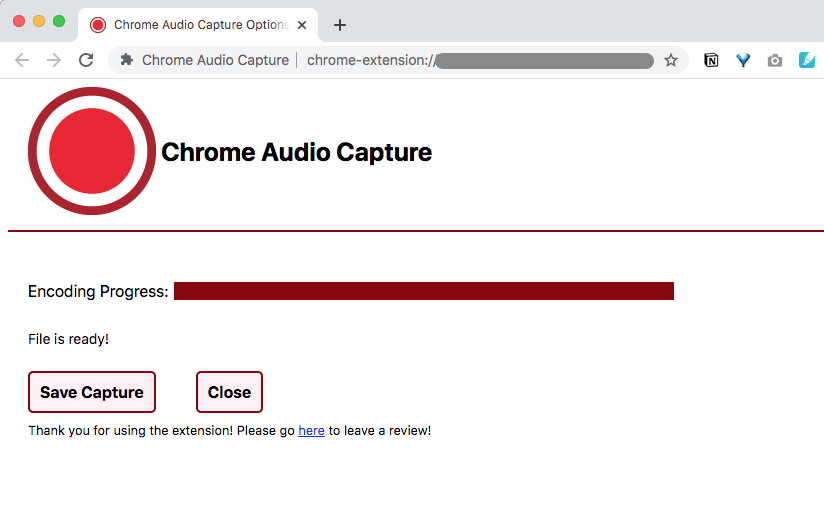Open a new tab with the plus button

tap(340, 25)
